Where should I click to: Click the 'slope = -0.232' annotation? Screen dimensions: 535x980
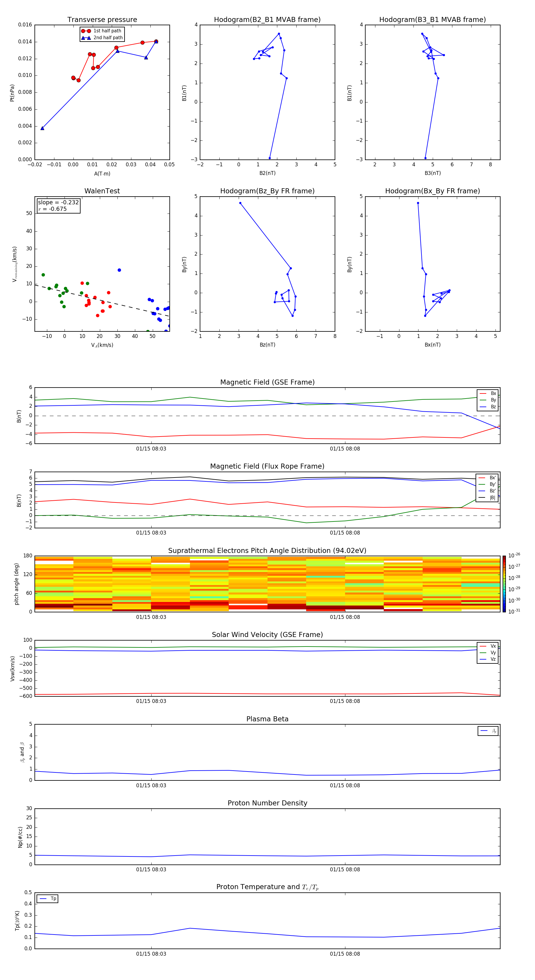(58, 203)
